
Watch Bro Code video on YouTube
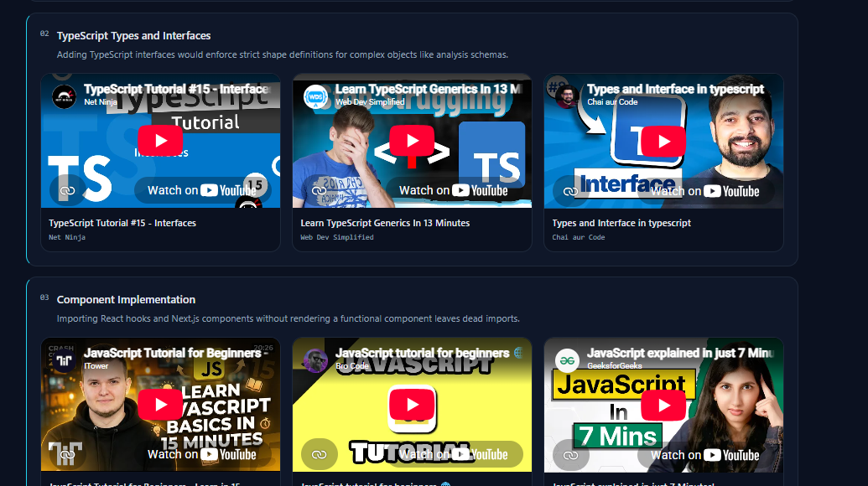pos(454,455)
